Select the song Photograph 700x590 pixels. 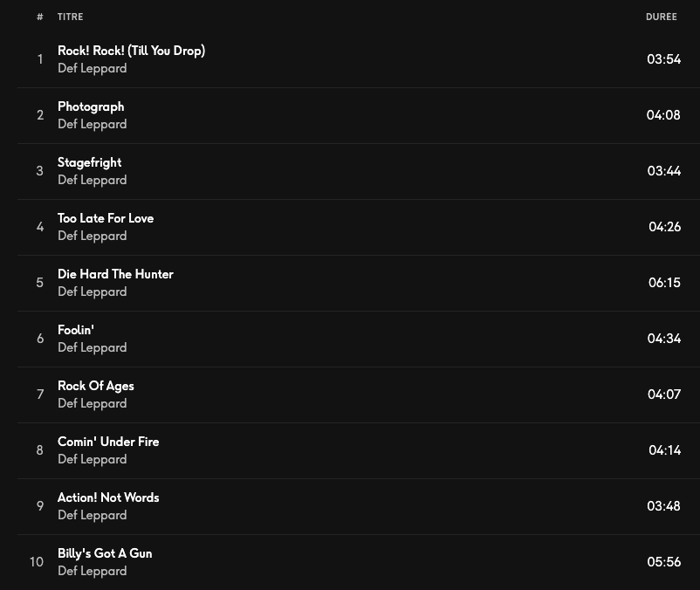[91, 106]
